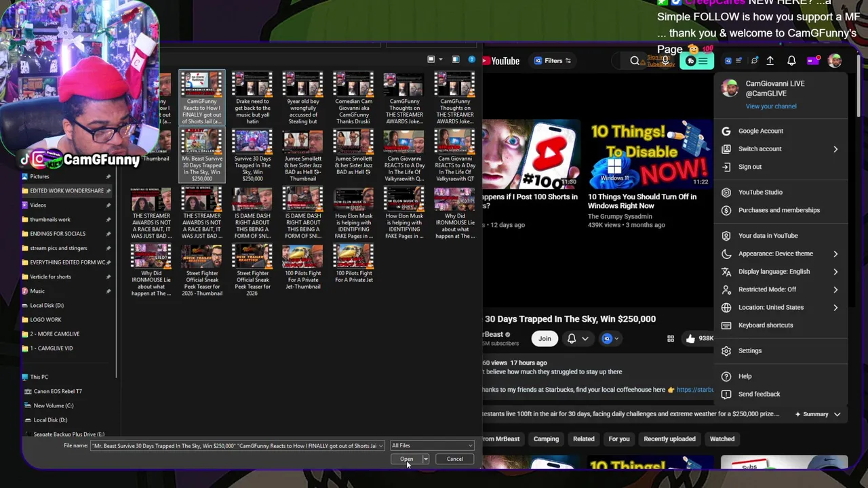Open YouTube notifications bell in the top bar
Viewport: 868px width, 488px height.
[791, 61]
